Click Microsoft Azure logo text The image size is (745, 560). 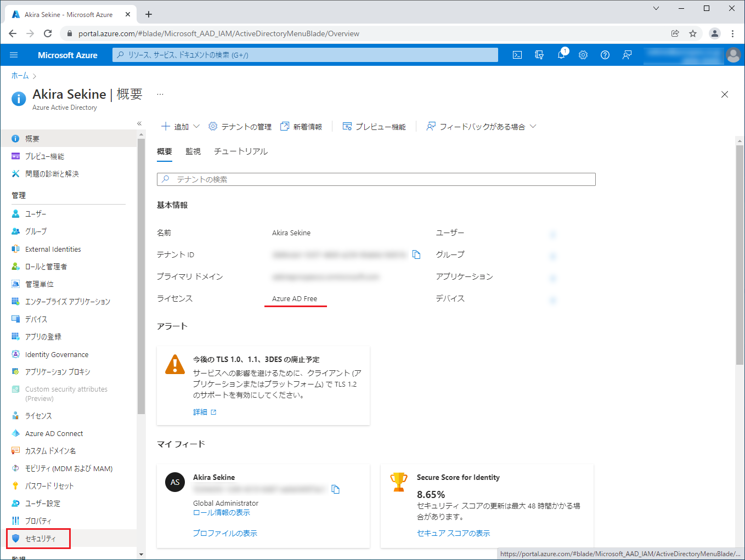[x=67, y=55]
